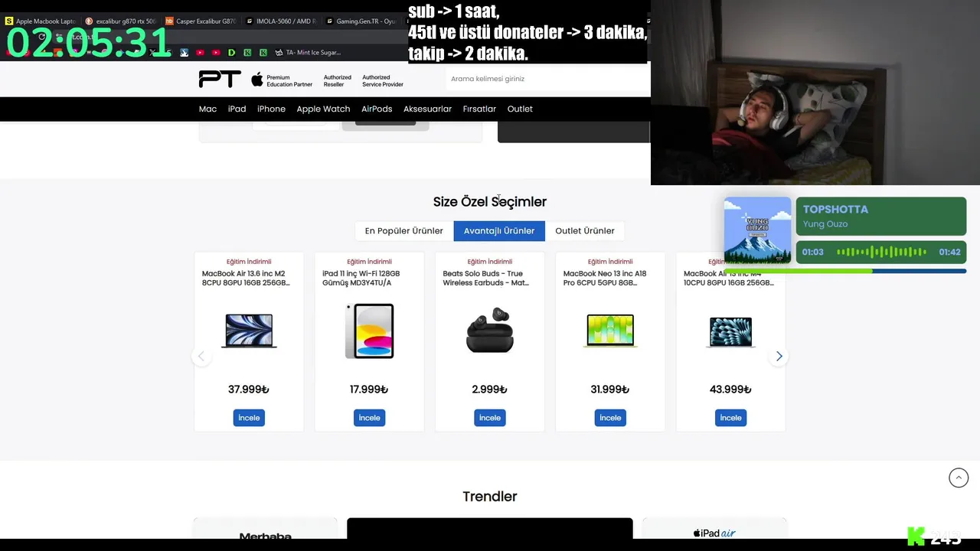
Task: Show previous products with left carousel arrow
Action: point(201,356)
